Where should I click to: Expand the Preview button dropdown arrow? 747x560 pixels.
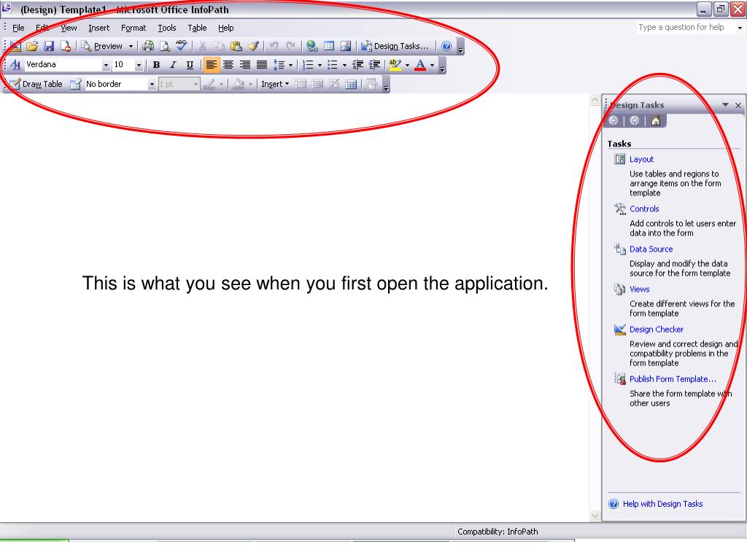click(131, 46)
